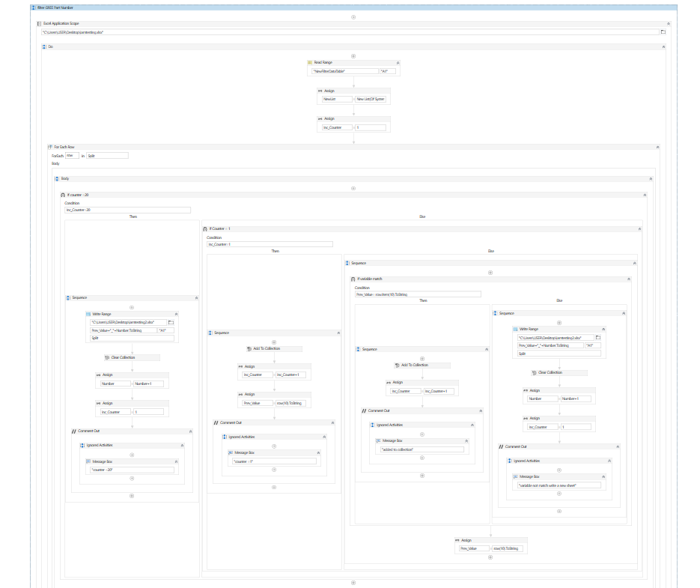The width and height of the screenshot is (700, 588).
Task: Click the 'If variable match' activity icon
Action: point(353,279)
